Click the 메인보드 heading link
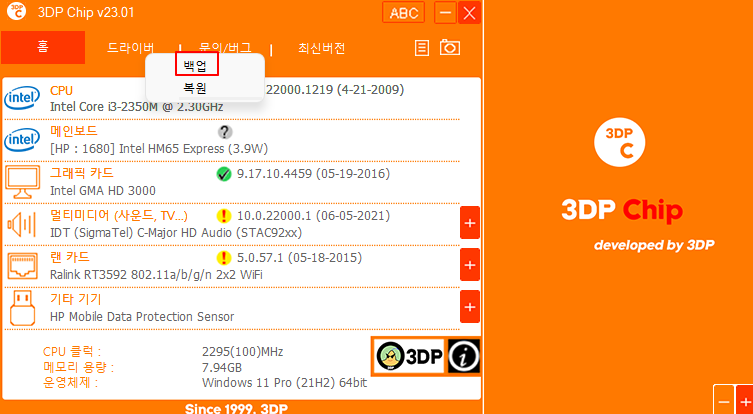The height and width of the screenshot is (414, 753). click(73, 132)
